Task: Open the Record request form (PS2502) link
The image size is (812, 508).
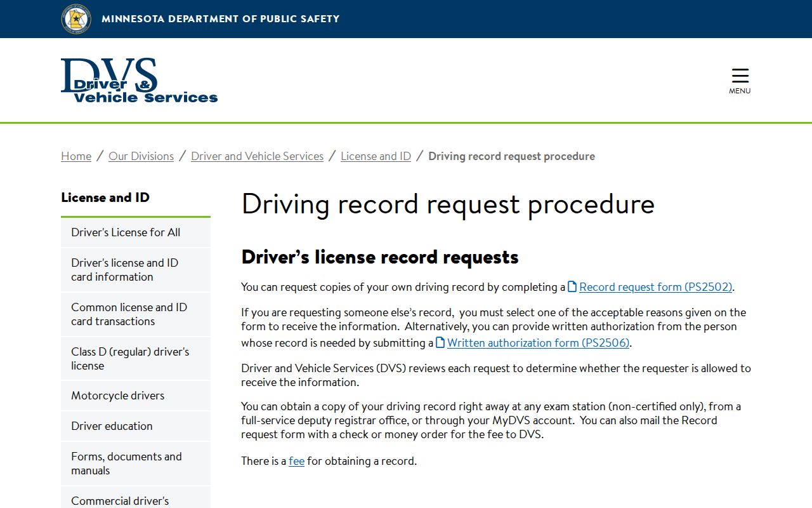Action: [656, 287]
